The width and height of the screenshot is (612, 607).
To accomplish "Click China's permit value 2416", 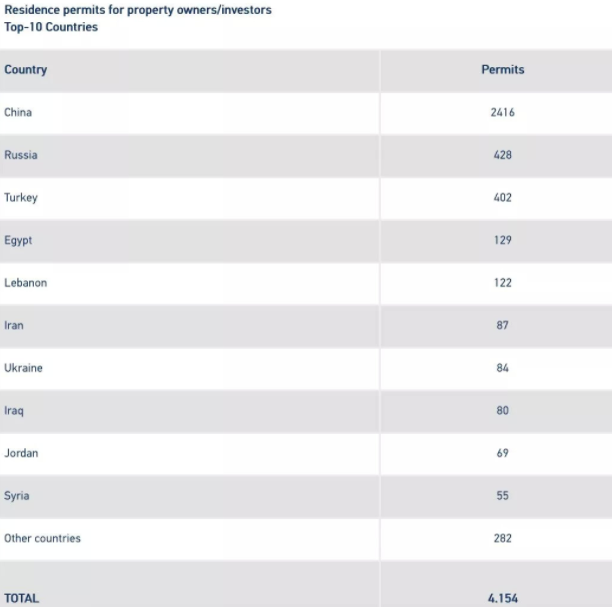I will click(x=503, y=112).
